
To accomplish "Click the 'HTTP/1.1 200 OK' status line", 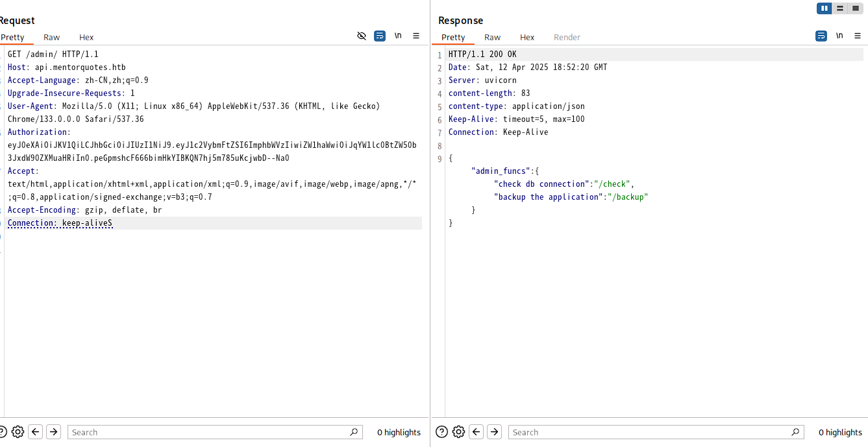I will pyautogui.click(x=482, y=54).
